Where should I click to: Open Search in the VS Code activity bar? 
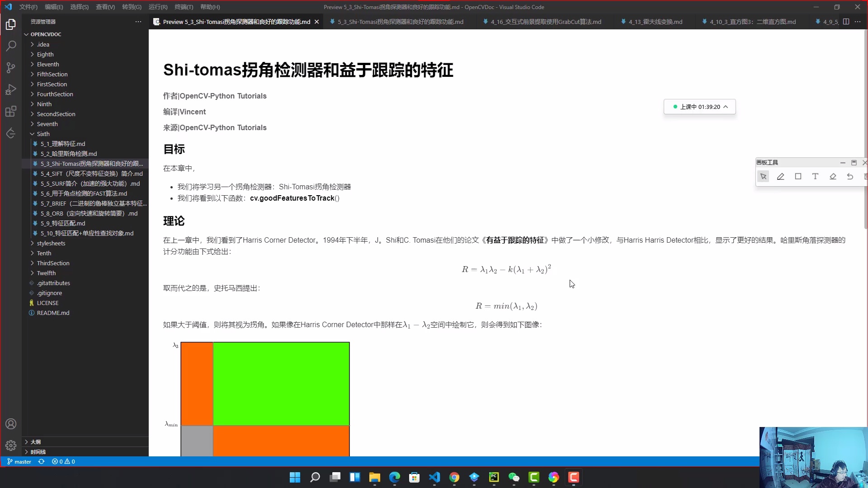tap(11, 46)
